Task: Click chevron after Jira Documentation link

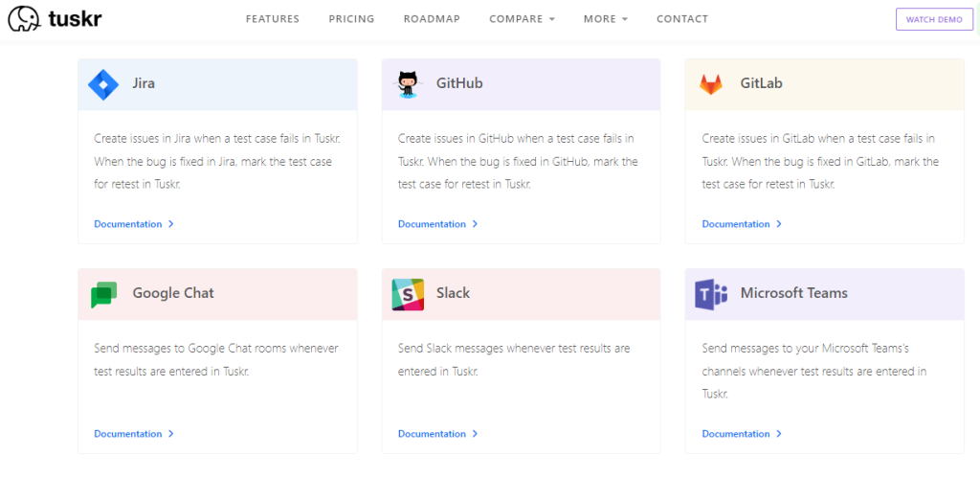Action: (x=171, y=224)
